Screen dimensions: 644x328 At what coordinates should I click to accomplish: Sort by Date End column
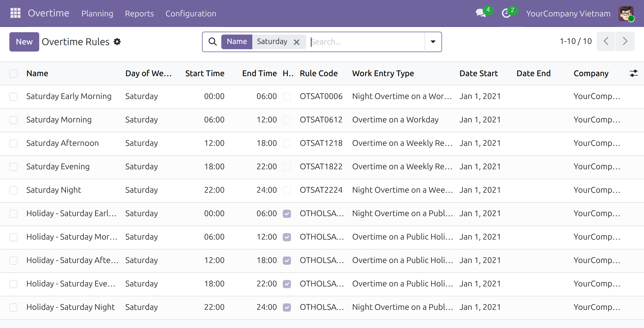[533, 73]
